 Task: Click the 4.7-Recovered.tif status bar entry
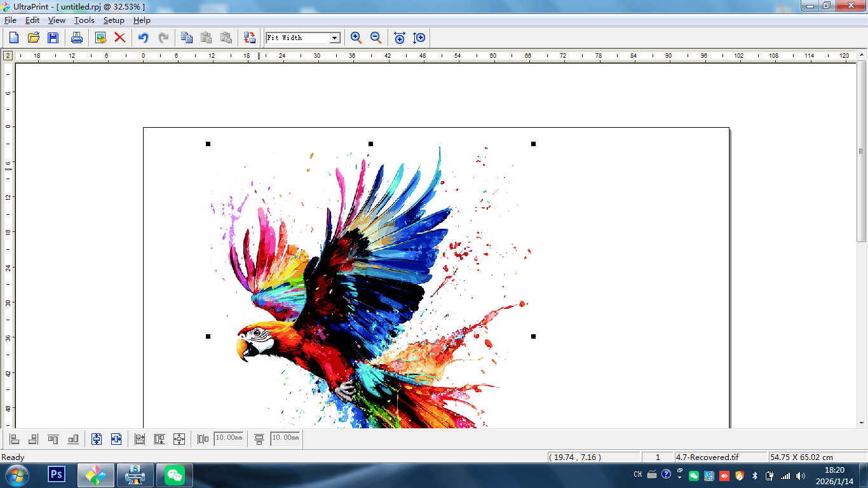[721, 457]
